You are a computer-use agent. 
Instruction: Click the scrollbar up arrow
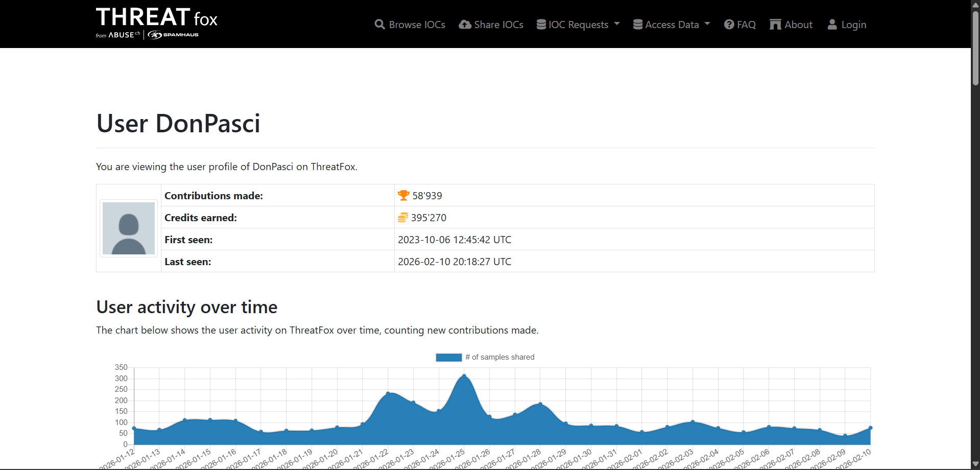975,5
